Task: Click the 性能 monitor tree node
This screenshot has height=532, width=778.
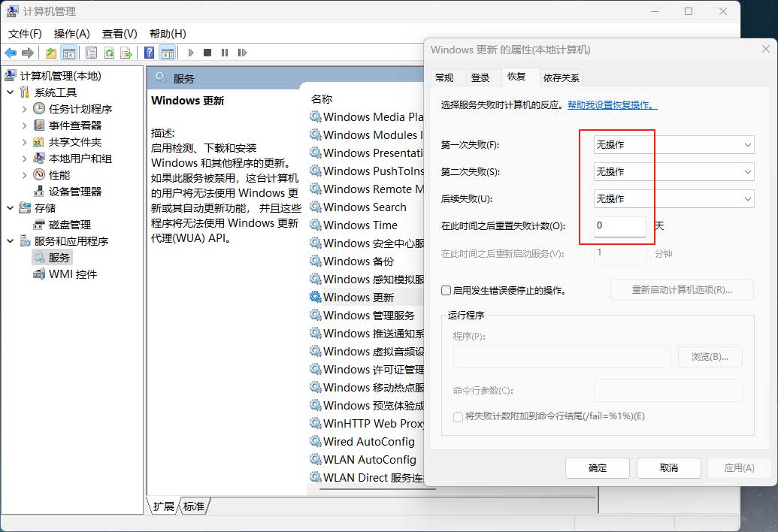Action: pyautogui.click(x=59, y=175)
